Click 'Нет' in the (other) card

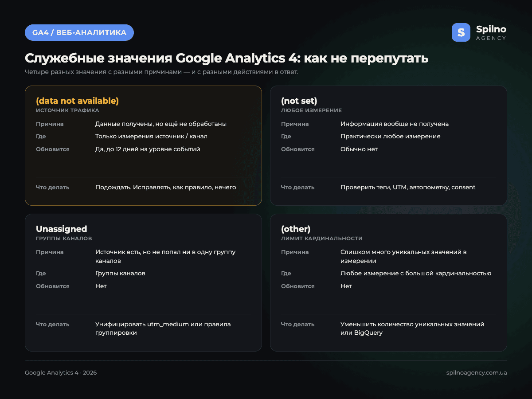(x=346, y=286)
